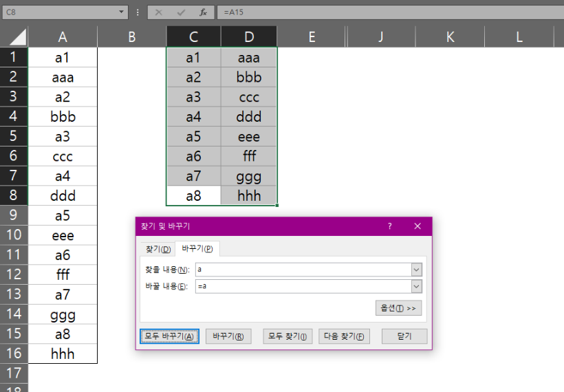This screenshot has width=564, height=392.
Task: Select the 바꾸기(P) tab
Action: click(197, 248)
